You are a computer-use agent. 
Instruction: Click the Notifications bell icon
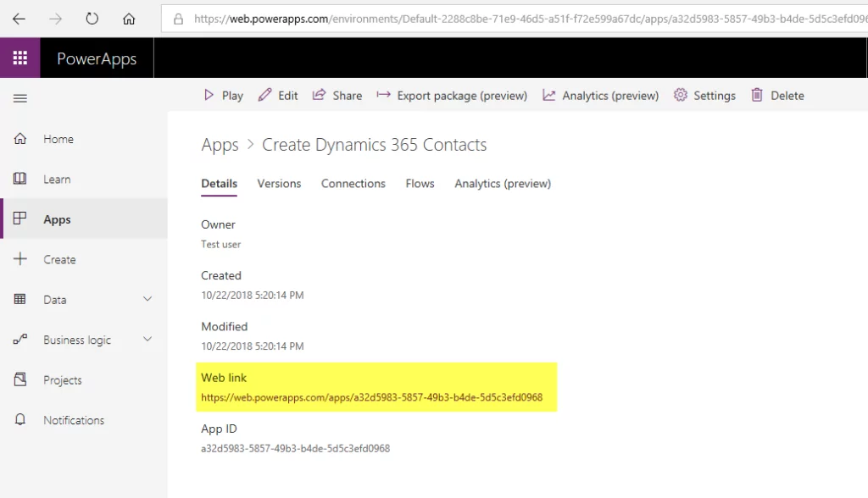click(20, 419)
